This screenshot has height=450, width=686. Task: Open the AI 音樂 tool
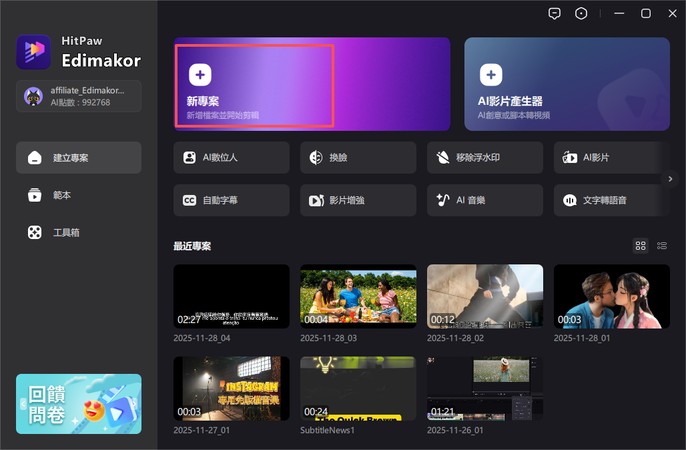click(485, 200)
